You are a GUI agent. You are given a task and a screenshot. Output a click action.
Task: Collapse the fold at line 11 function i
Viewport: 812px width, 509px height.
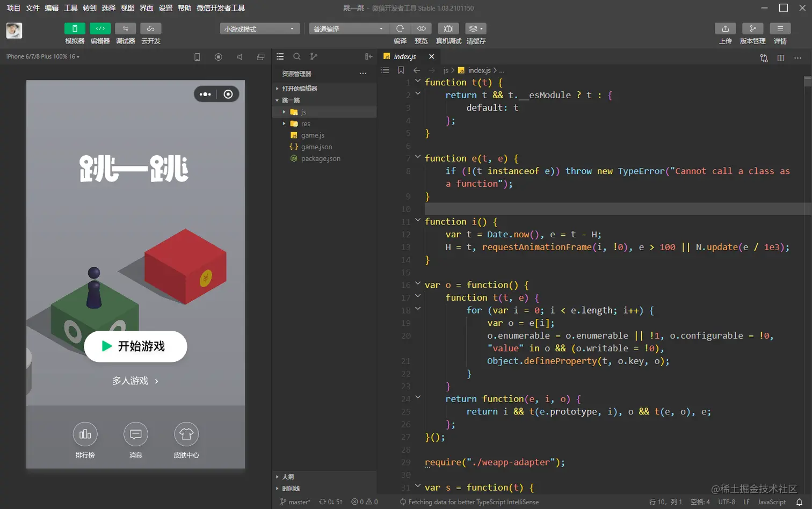pos(418,220)
